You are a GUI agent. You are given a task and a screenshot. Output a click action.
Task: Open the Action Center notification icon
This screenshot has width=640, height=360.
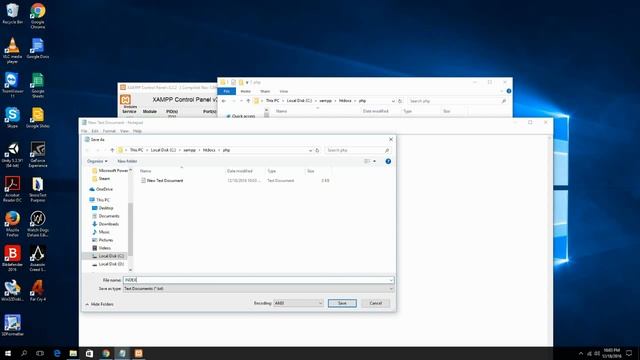629,353
